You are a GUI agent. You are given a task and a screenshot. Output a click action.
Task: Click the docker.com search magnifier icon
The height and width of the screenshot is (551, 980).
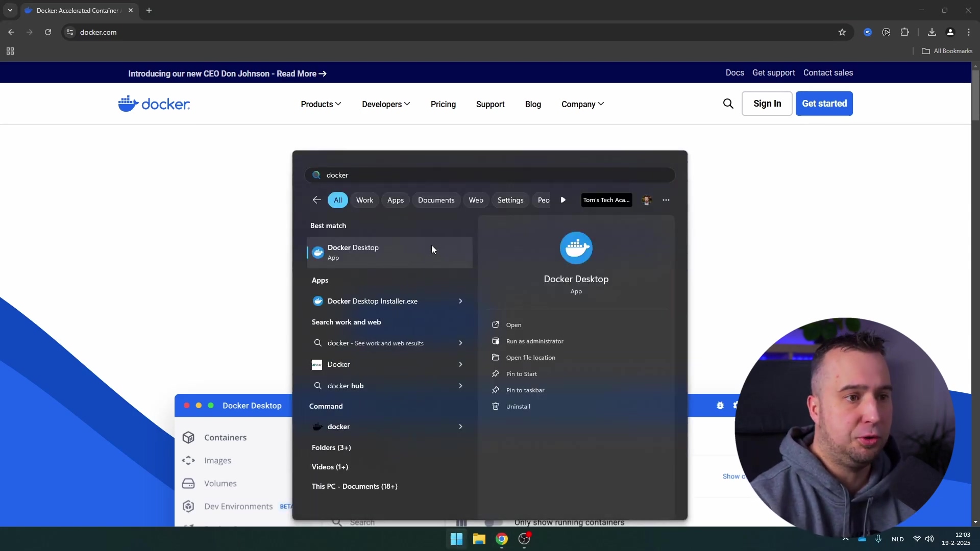click(x=728, y=104)
